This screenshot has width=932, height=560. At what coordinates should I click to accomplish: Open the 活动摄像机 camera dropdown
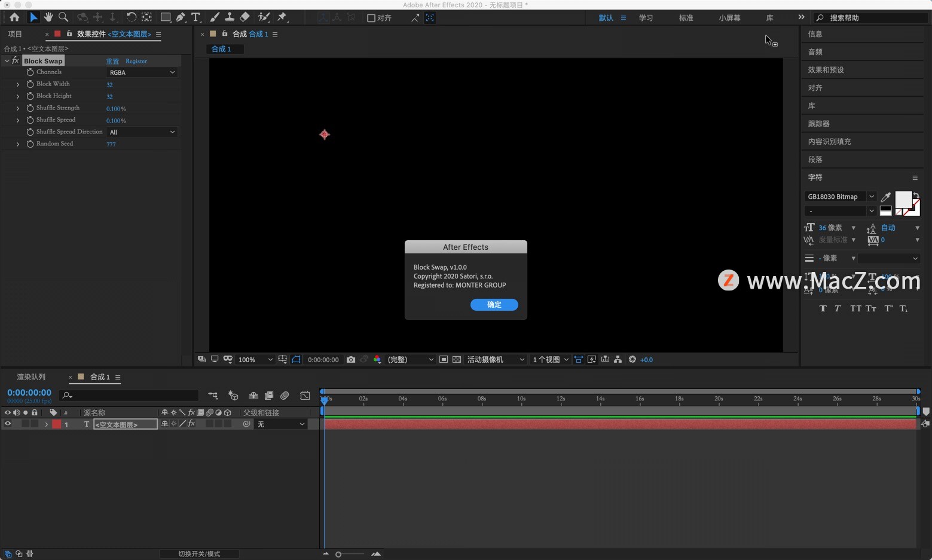click(496, 359)
